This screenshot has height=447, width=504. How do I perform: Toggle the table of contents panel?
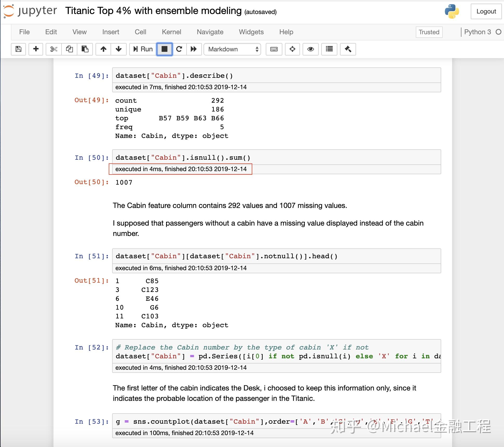tap(329, 49)
